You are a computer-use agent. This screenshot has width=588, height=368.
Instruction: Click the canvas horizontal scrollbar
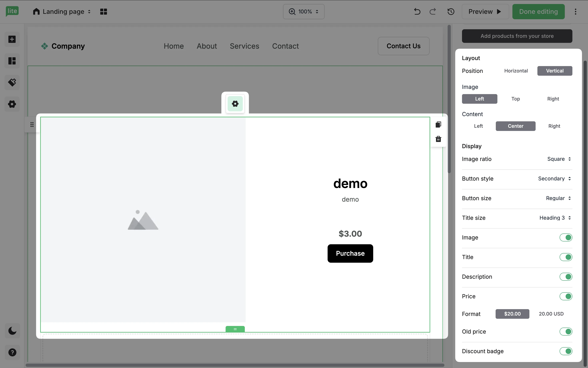click(x=235, y=365)
